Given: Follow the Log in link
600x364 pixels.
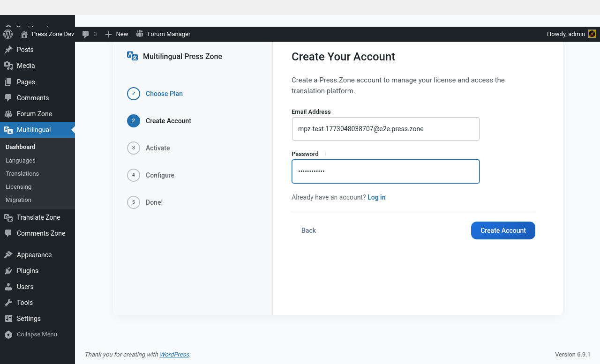Looking at the screenshot, I should tap(376, 197).
